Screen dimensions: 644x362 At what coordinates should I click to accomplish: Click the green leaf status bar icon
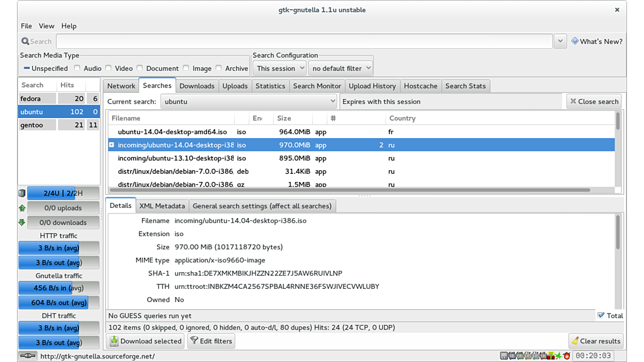pyautogui.click(x=558, y=356)
